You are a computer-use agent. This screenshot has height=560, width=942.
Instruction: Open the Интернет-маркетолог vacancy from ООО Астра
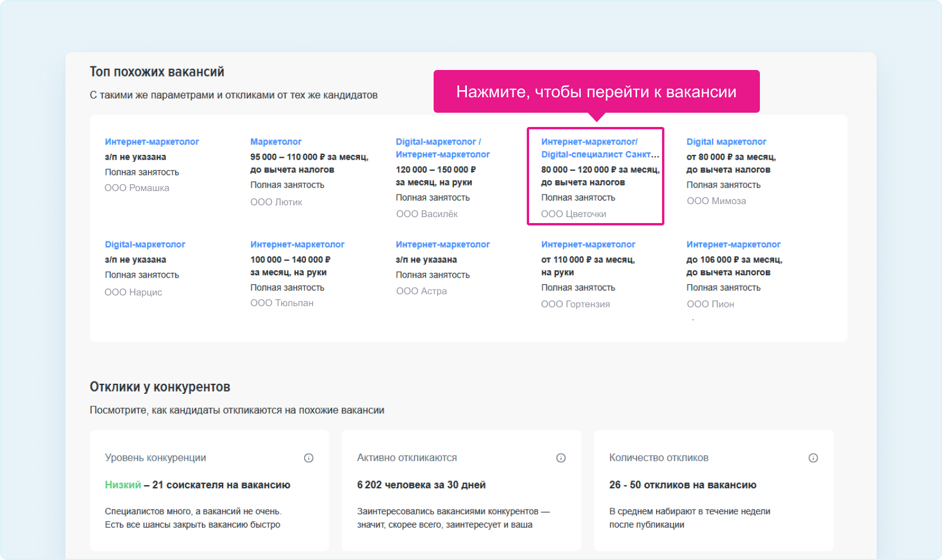pos(443,244)
